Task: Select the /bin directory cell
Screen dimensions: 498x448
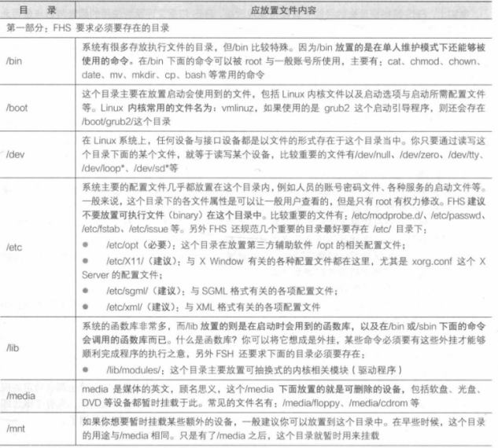Action: (38, 61)
